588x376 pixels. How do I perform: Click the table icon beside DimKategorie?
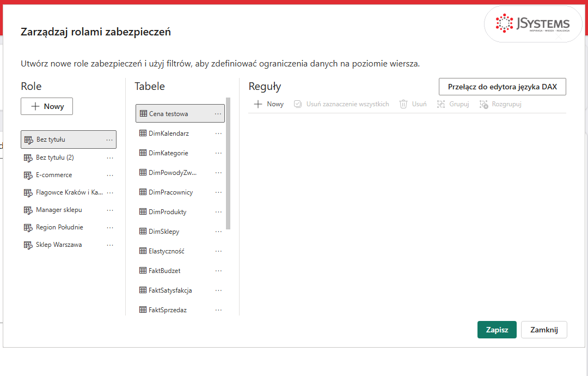[x=143, y=153]
